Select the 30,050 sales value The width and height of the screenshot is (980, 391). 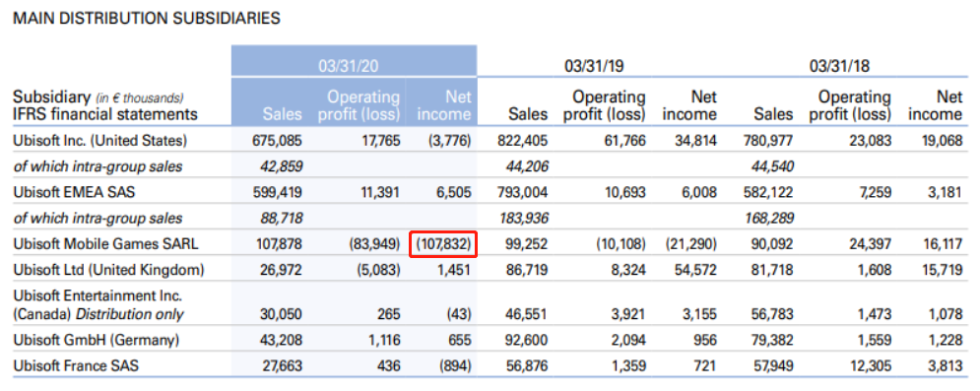pyautogui.click(x=281, y=314)
